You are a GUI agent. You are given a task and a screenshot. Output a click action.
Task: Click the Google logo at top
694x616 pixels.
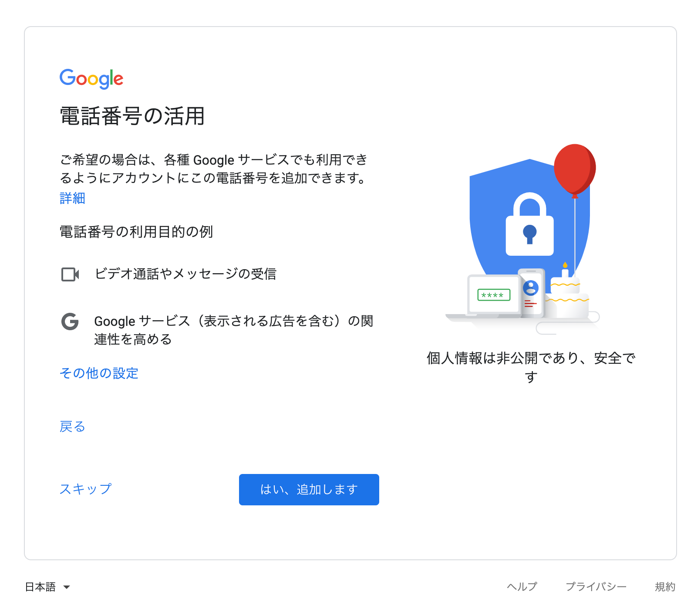91,78
